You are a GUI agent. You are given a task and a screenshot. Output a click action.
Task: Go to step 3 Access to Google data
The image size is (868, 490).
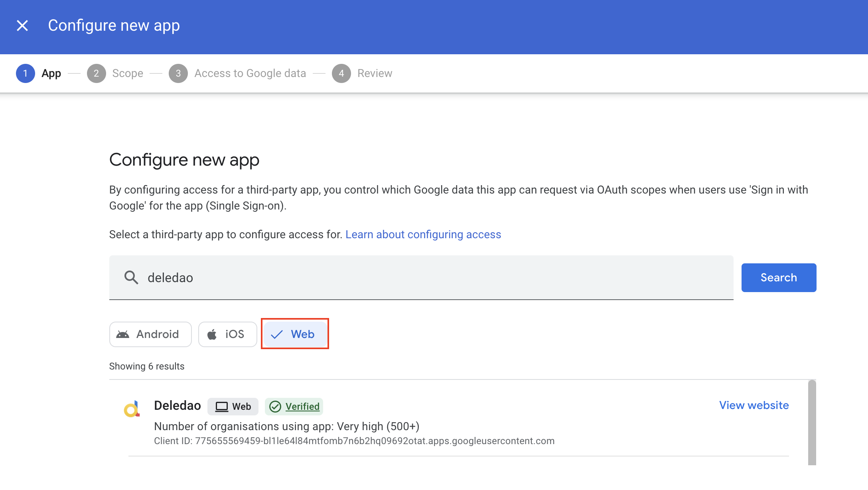tap(237, 73)
